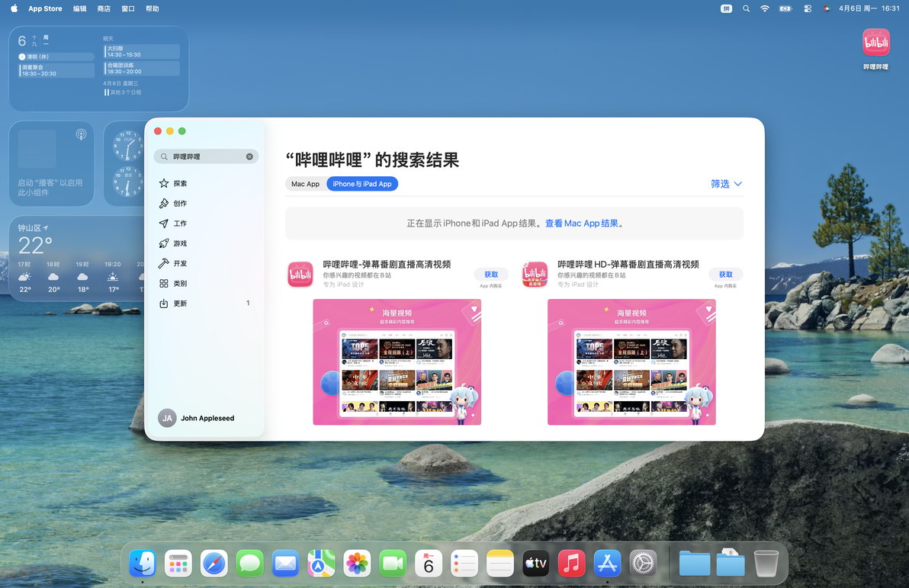
Task: Open Reminders from the Dock
Action: click(464, 563)
